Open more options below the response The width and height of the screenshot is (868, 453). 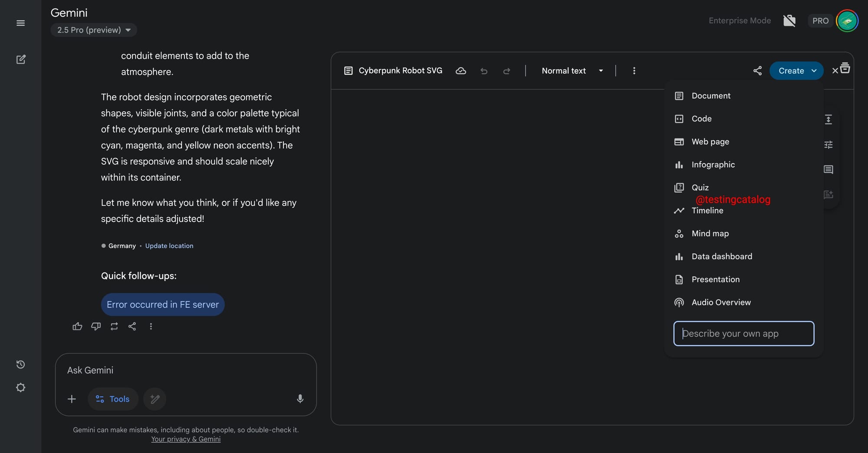[151, 326]
